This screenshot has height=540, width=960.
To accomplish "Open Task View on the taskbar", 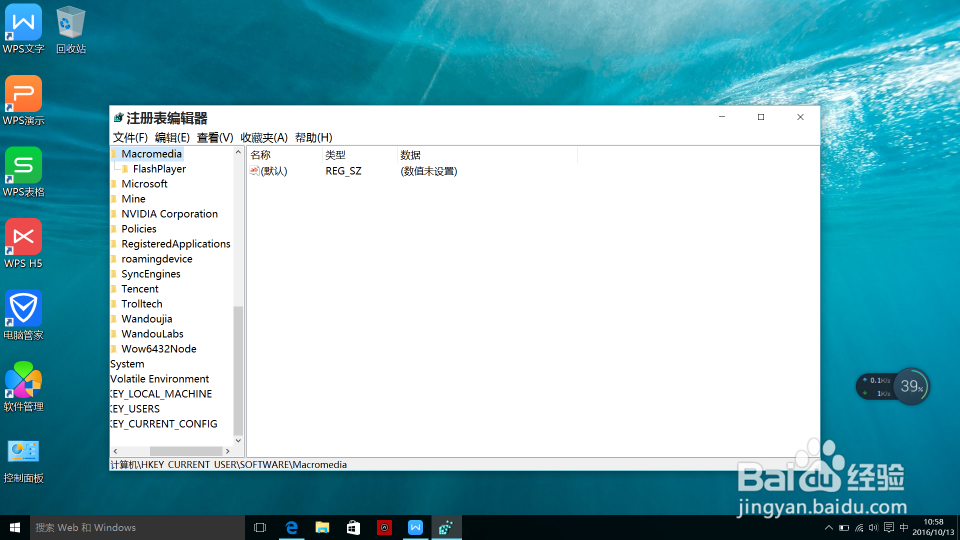I will (x=260, y=527).
